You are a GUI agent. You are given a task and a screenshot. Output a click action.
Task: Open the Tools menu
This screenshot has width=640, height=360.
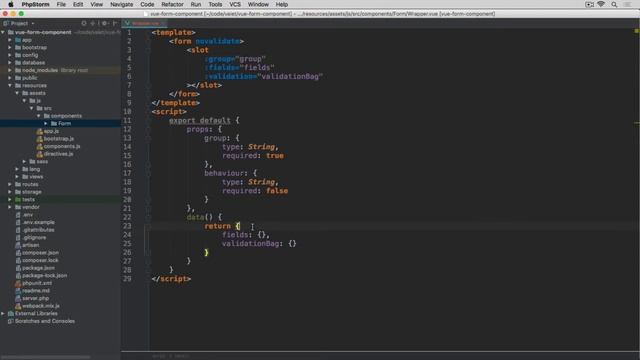215,4
